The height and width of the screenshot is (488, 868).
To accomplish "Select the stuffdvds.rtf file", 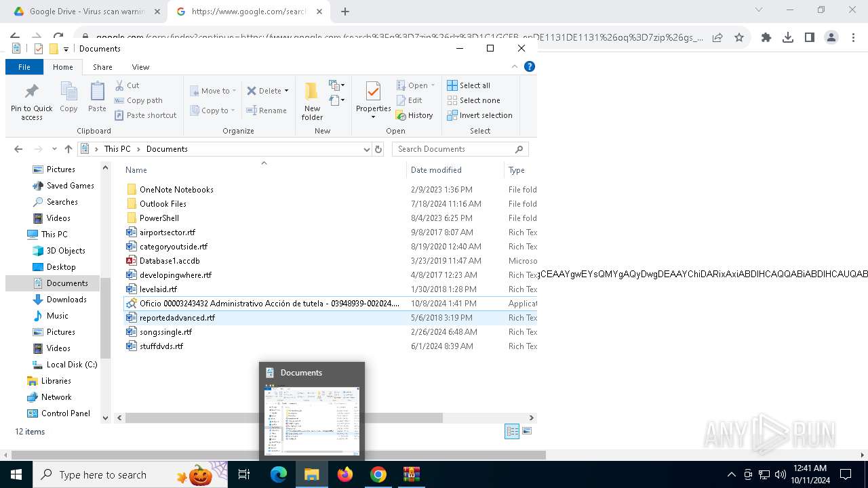I will pos(161,346).
